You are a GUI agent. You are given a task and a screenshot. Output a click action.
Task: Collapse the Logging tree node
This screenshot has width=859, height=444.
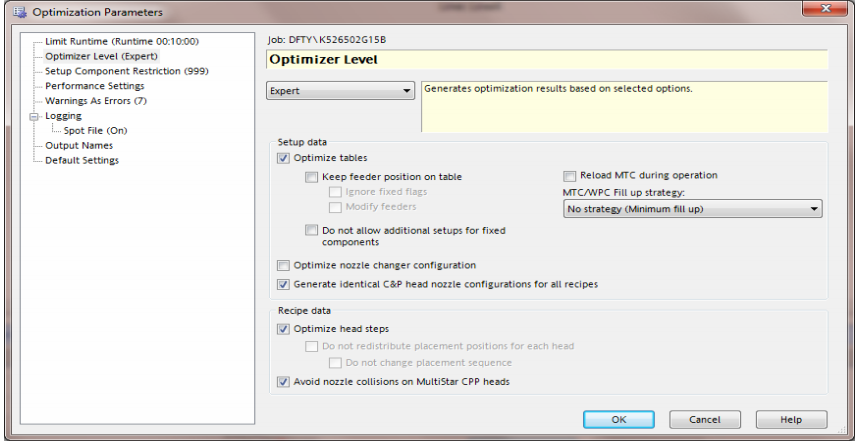35,116
